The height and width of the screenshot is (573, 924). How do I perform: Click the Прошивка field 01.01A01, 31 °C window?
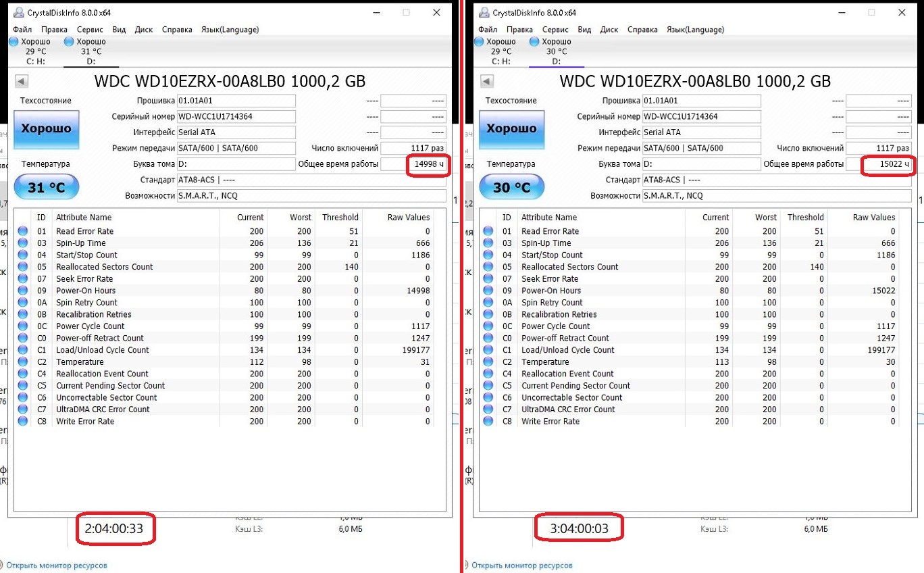[x=236, y=101]
